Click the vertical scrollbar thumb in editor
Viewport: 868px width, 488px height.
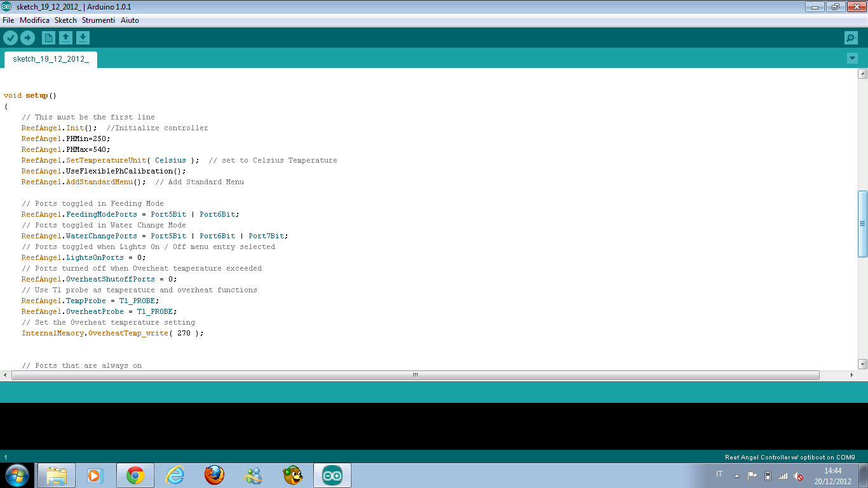[x=862, y=224]
